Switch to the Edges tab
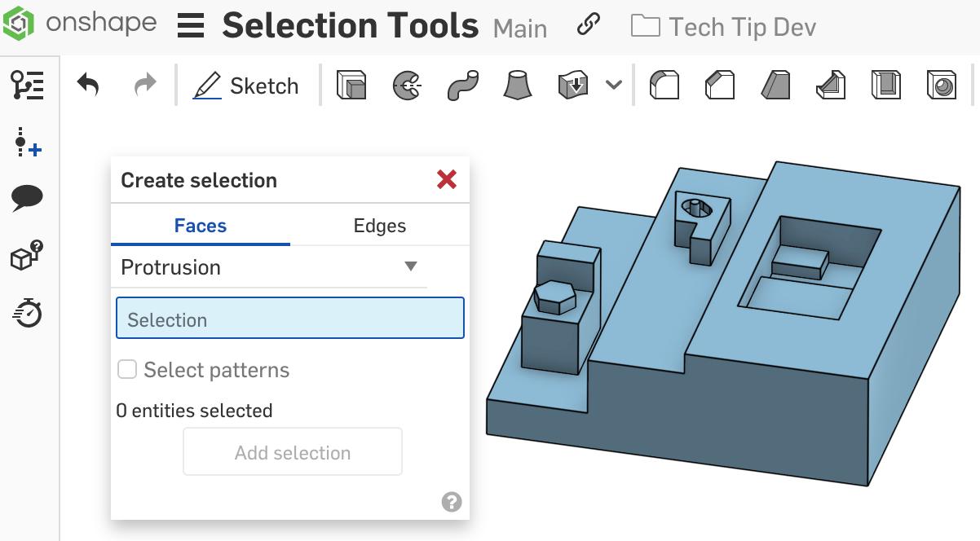 379,224
